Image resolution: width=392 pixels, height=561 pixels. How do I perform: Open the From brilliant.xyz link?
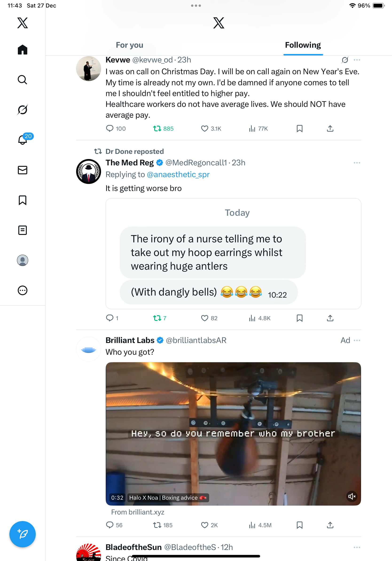pyautogui.click(x=137, y=512)
